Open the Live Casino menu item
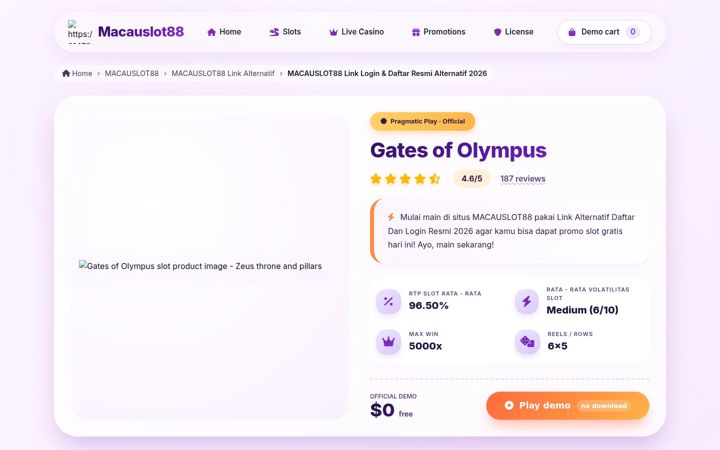720x450 pixels. click(356, 32)
